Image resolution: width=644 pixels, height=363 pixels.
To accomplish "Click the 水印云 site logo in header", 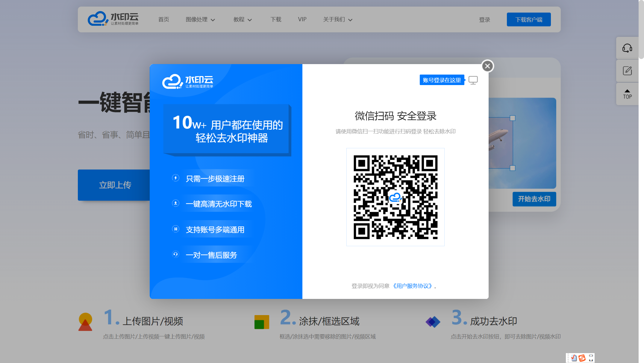I will click(113, 19).
